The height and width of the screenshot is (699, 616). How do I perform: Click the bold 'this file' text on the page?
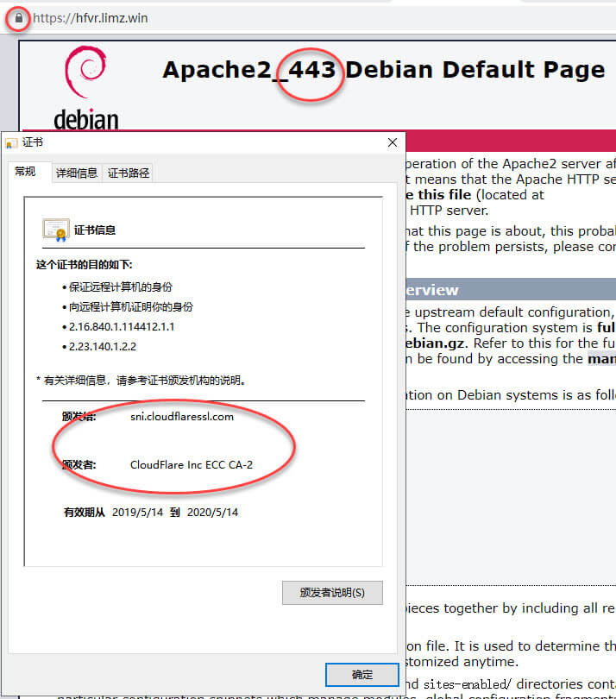[444, 195]
